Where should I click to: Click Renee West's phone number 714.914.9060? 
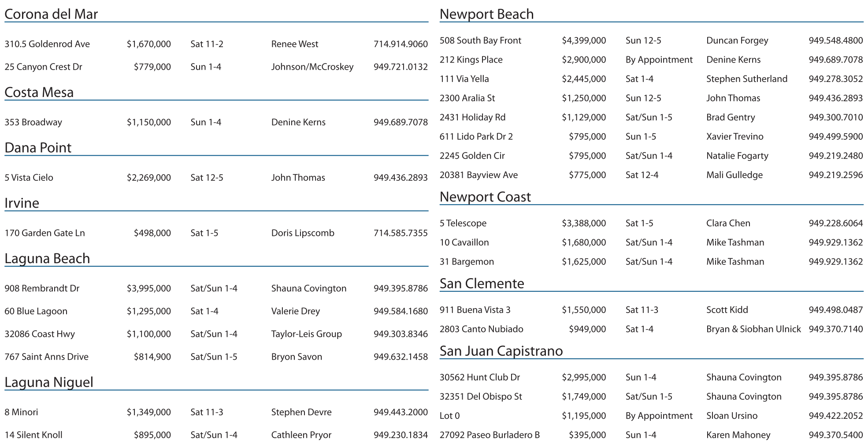[400, 44]
